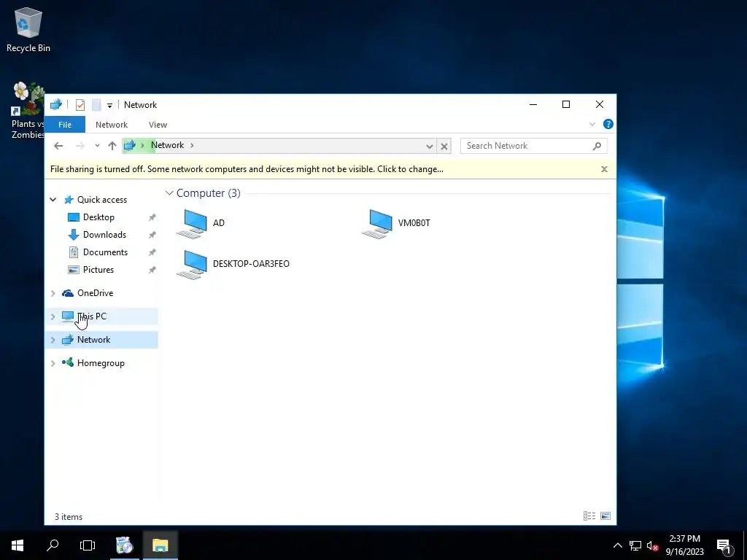
Task: Click the pin icon next to Downloads
Action: click(x=152, y=235)
